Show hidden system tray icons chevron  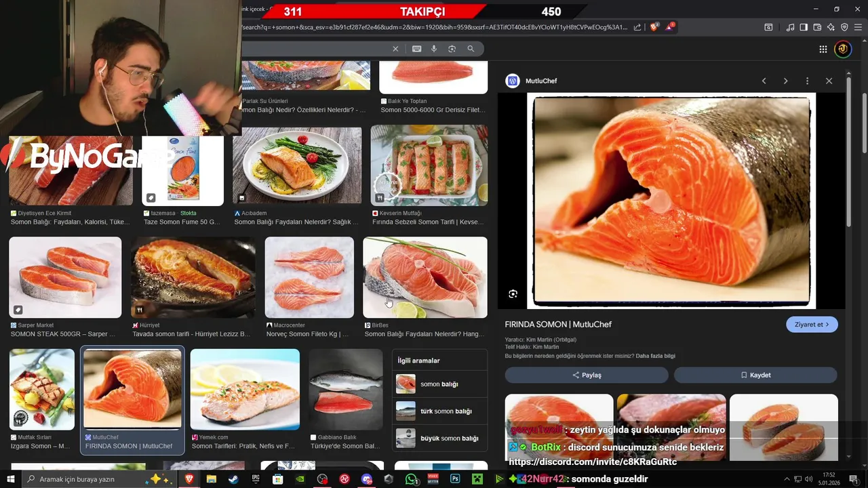click(787, 479)
